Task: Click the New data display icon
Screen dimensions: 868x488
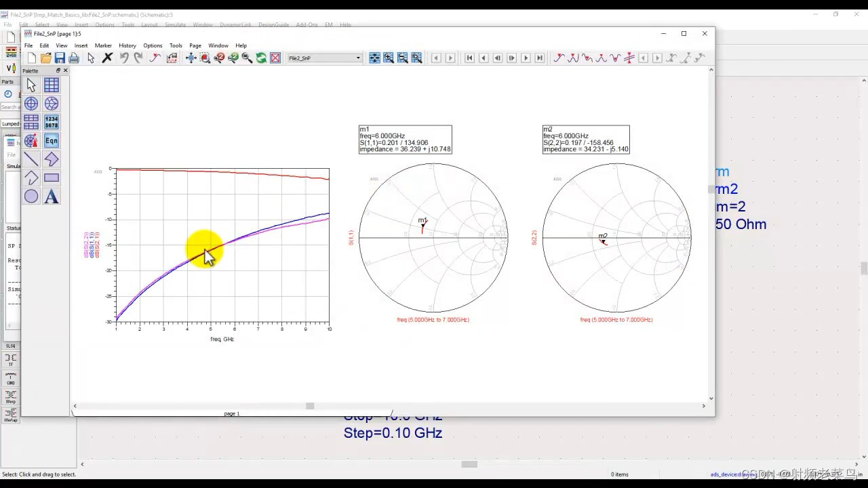Action: (32, 58)
